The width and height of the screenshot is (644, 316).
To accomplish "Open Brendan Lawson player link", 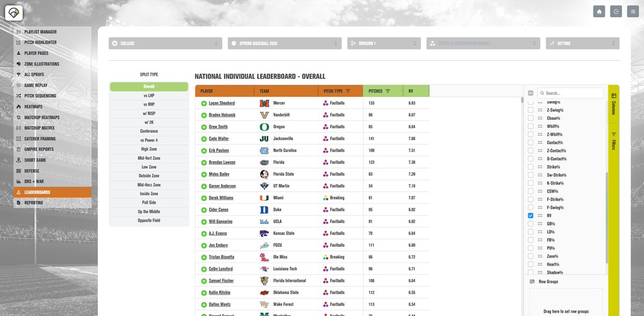I will pyautogui.click(x=222, y=163).
